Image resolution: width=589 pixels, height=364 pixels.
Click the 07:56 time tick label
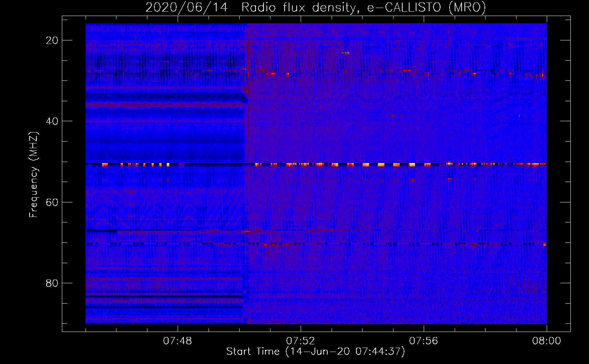click(x=424, y=341)
